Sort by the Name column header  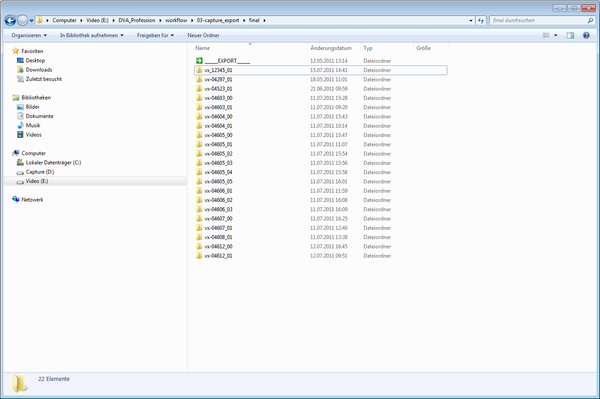click(x=202, y=48)
